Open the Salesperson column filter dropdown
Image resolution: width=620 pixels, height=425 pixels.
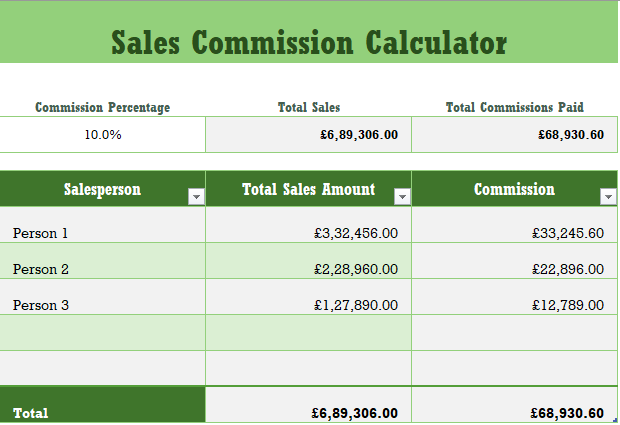tap(196, 198)
